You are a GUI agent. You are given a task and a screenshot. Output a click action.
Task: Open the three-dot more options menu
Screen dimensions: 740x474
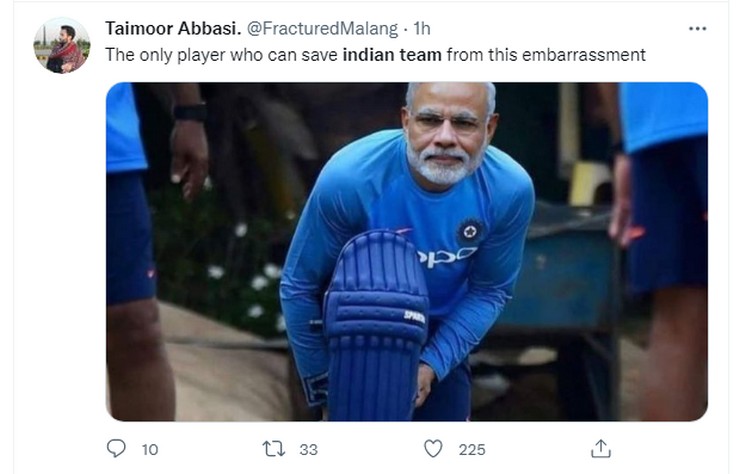(697, 28)
